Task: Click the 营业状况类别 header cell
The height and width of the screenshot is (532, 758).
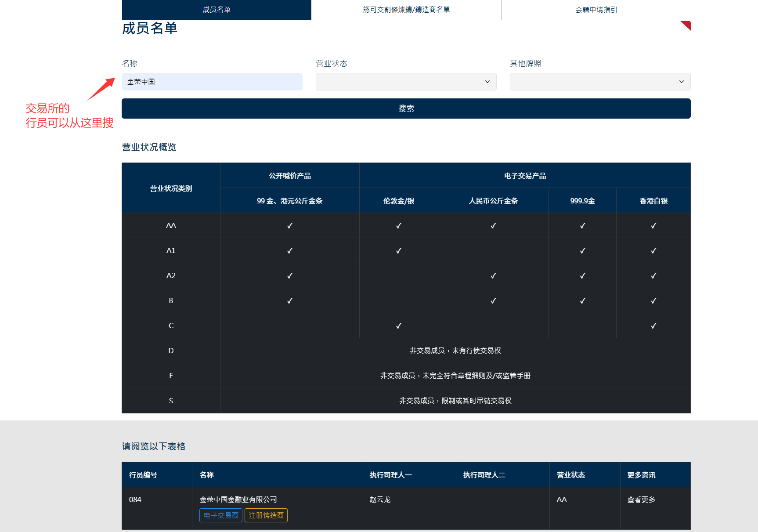Action: [x=171, y=188]
